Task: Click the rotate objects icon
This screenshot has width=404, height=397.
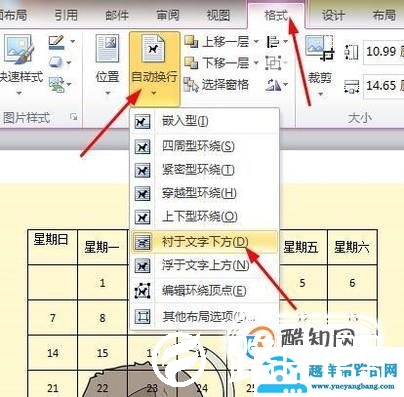Action: 273,85
